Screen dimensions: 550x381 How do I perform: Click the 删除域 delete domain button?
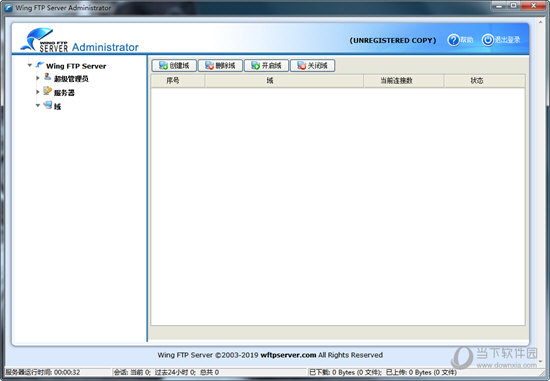tap(220, 66)
